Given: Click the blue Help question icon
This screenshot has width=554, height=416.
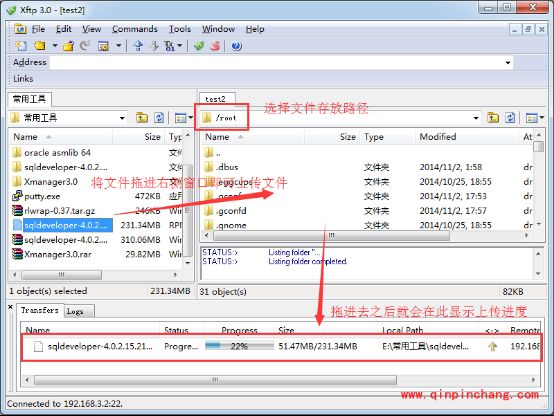Looking at the screenshot, I should [x=236, y=46].
